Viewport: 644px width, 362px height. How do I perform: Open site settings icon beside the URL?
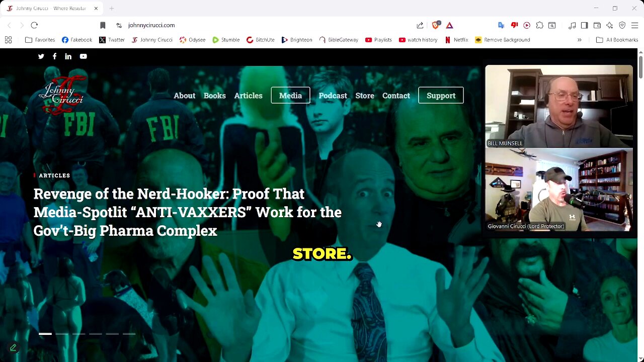[119, 25]
